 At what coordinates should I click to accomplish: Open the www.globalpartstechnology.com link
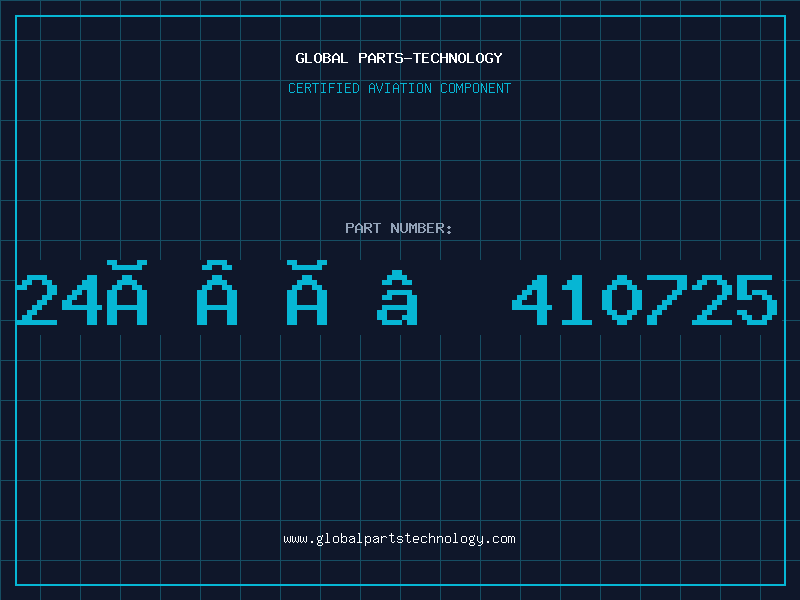coord(399,539)
